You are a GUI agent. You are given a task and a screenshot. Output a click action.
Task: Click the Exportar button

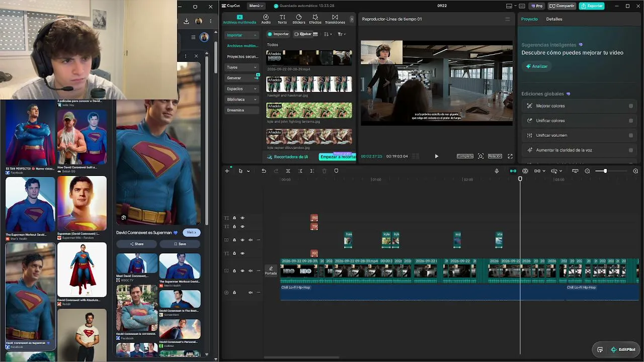pos(592,6)
